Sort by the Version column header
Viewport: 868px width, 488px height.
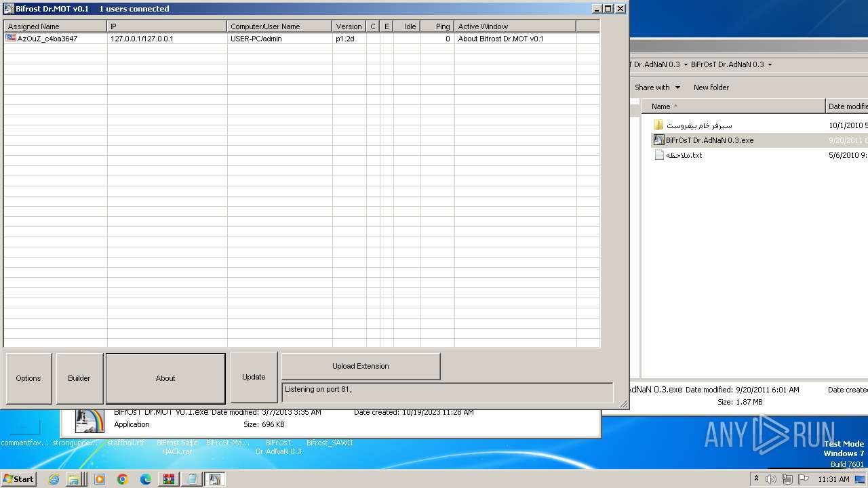click(x=349, y=26)
